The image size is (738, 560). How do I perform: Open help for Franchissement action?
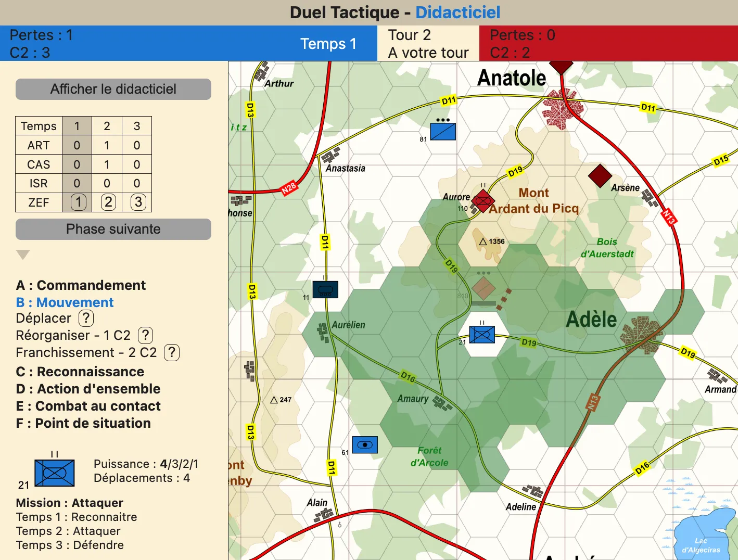click(172, 352)
